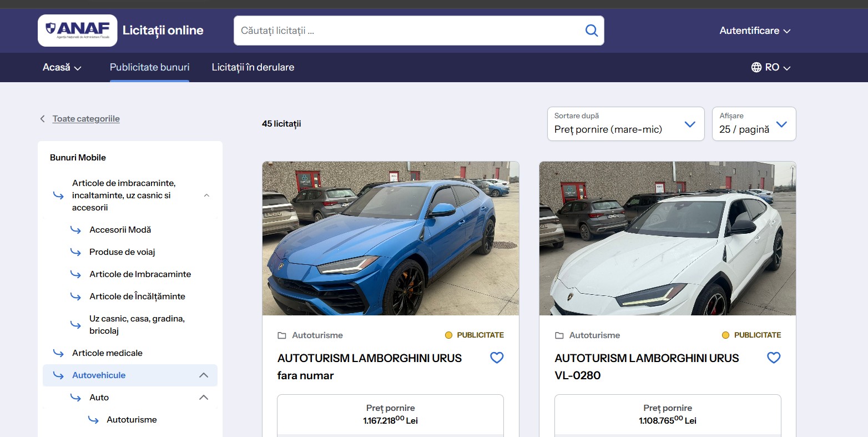Click the search magnifier icon
This screenshot has height=437, width=868.
(591, 31)
